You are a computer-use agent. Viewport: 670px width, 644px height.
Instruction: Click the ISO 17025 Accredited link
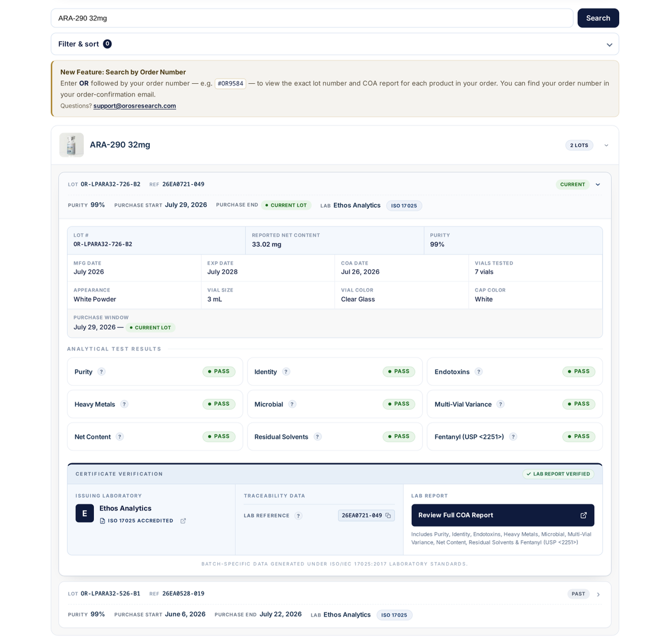[140, 521]
